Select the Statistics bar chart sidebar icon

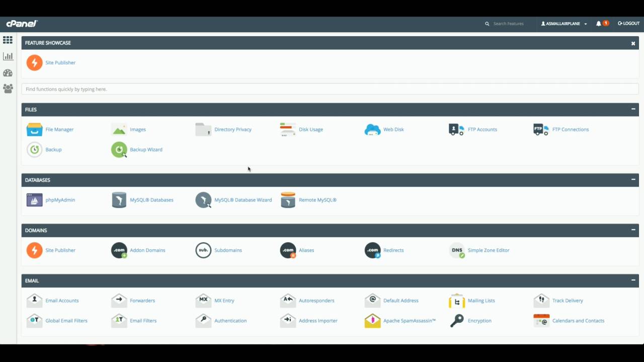point(8,56)
